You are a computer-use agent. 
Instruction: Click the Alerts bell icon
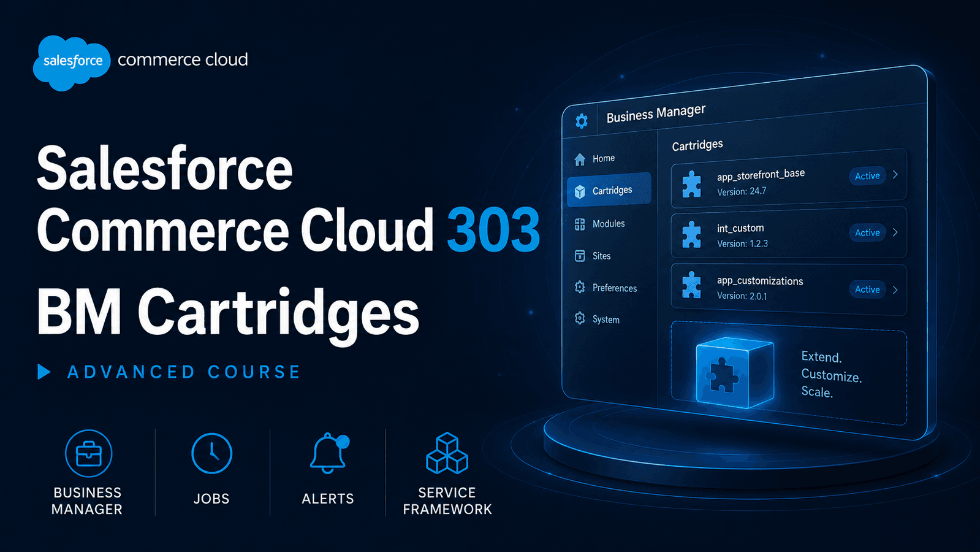pos(329,453)
